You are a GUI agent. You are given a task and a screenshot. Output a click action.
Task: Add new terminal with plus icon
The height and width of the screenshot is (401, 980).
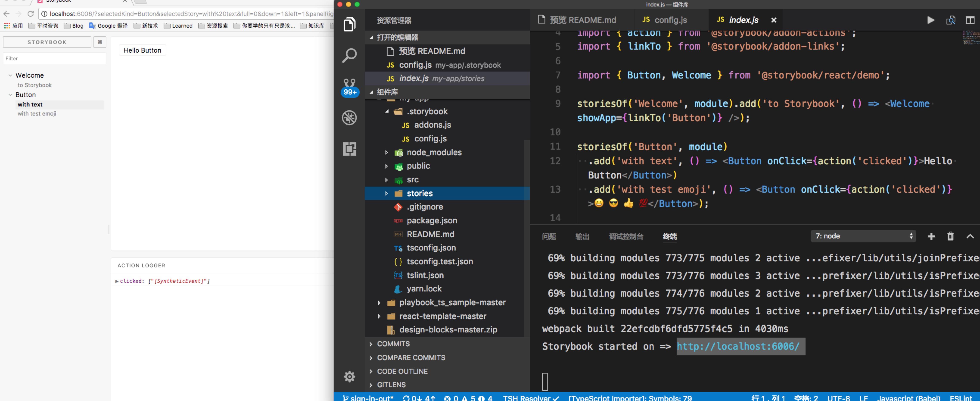931,237
